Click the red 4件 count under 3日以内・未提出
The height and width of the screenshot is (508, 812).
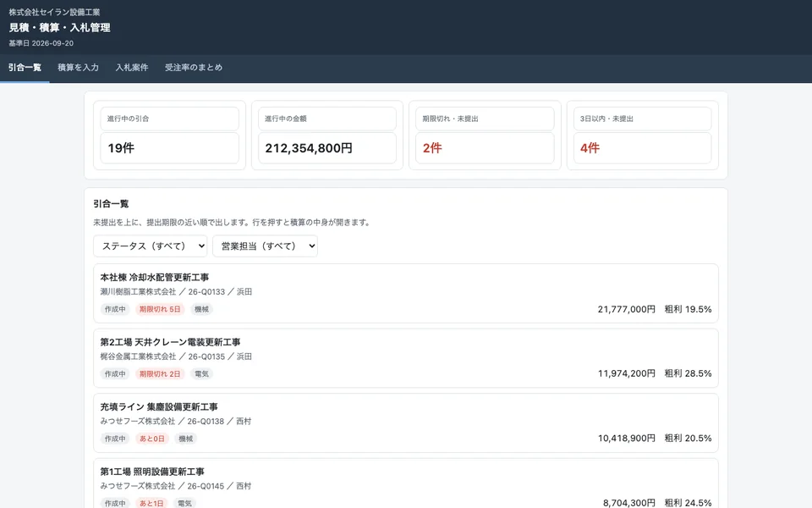[x=590, y=148]
